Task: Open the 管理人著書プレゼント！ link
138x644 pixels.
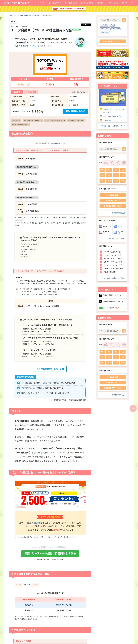Action: click(80, 92)
